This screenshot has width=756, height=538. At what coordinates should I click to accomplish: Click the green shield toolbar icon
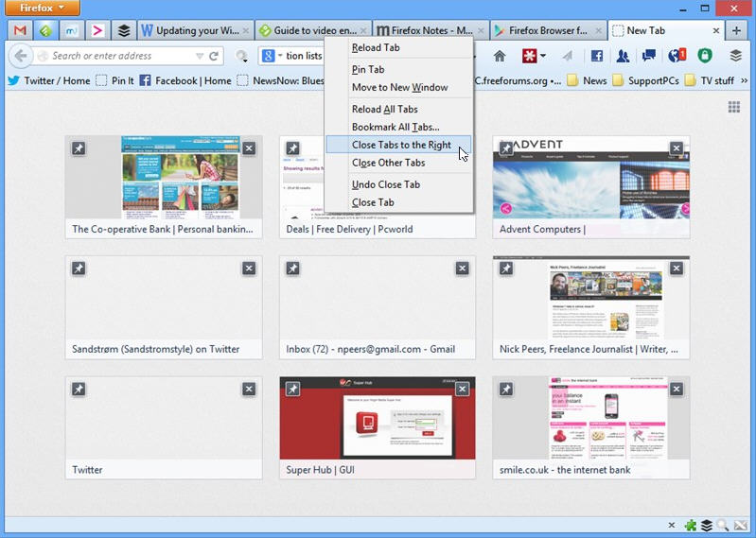(x=705, y=56)
